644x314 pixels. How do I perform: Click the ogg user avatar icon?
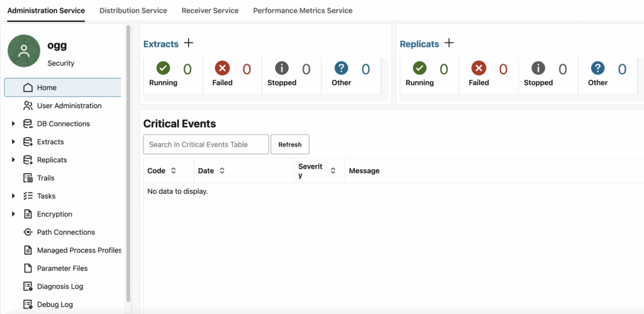click(24, 51)
